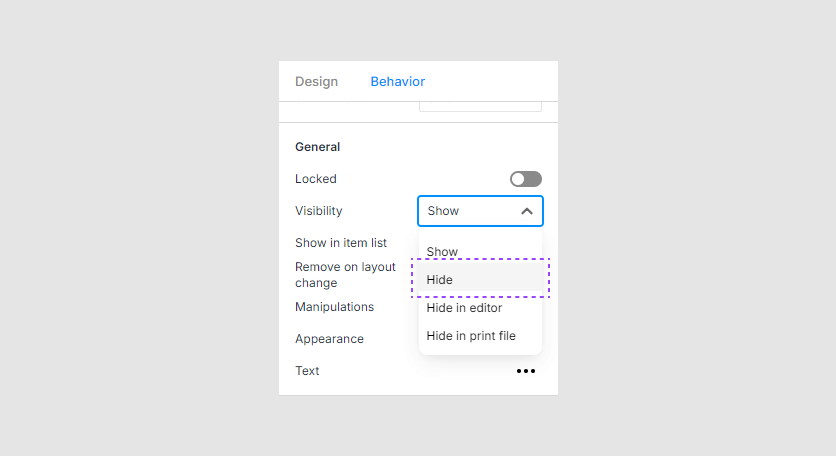Toggle the Locked switch
The width and height of the screenshot is (836, 456).
(525, 179)
